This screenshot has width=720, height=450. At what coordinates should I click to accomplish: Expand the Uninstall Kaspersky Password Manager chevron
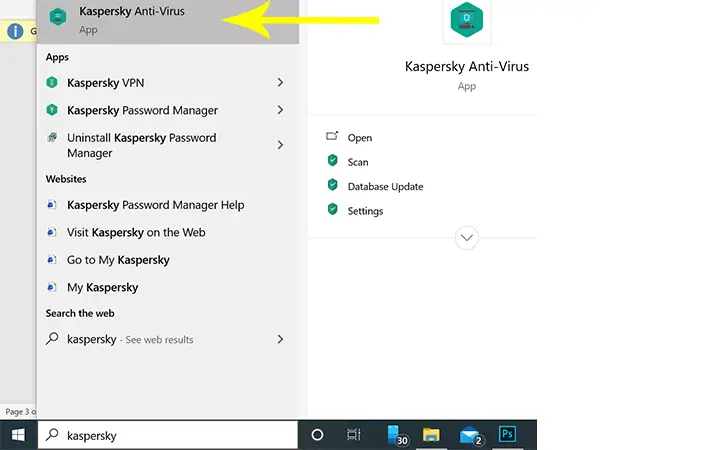coord(280,145)
